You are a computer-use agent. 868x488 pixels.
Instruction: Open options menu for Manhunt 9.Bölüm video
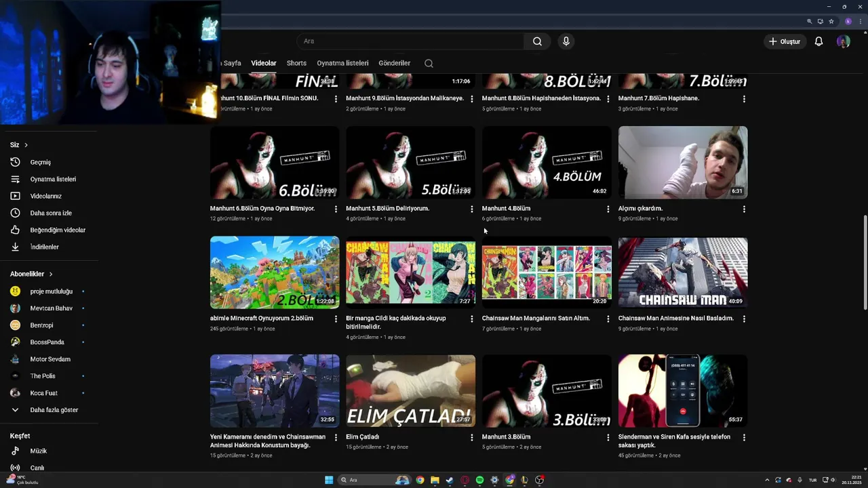[472, 99]
